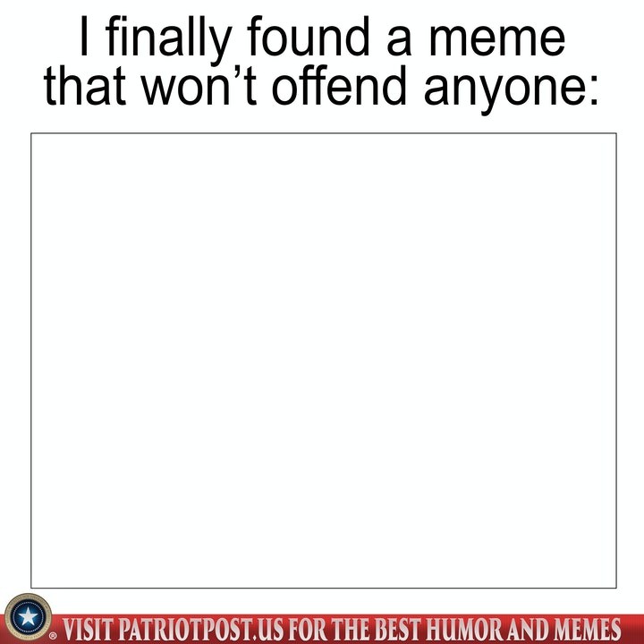Viewport: 644px width, 644px height.
Task: Click the word 'anyone:' in the headline
Action: 512,91
